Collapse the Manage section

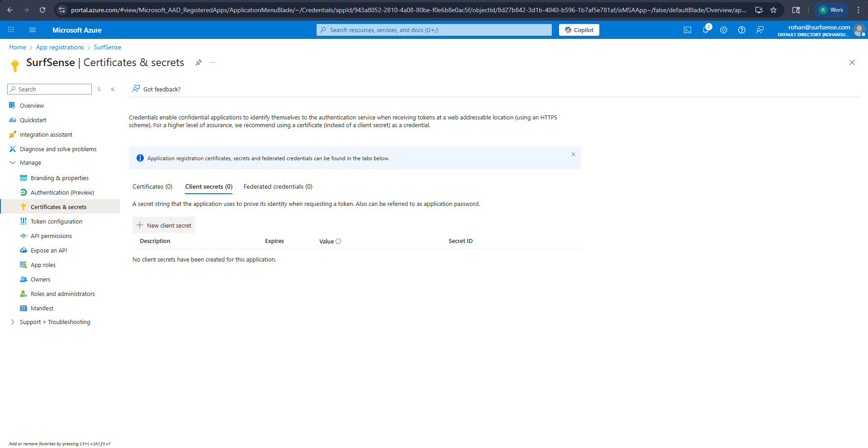point(13,162)
